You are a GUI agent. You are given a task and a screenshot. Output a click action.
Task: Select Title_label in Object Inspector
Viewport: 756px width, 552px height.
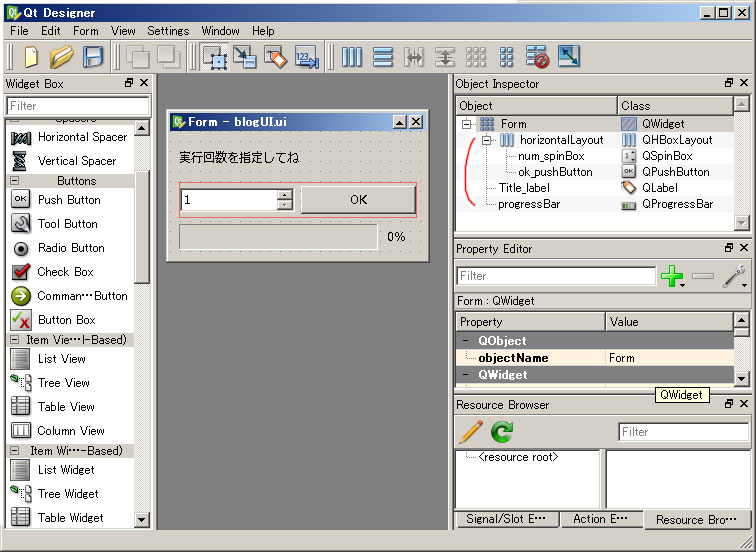[524, 188]
